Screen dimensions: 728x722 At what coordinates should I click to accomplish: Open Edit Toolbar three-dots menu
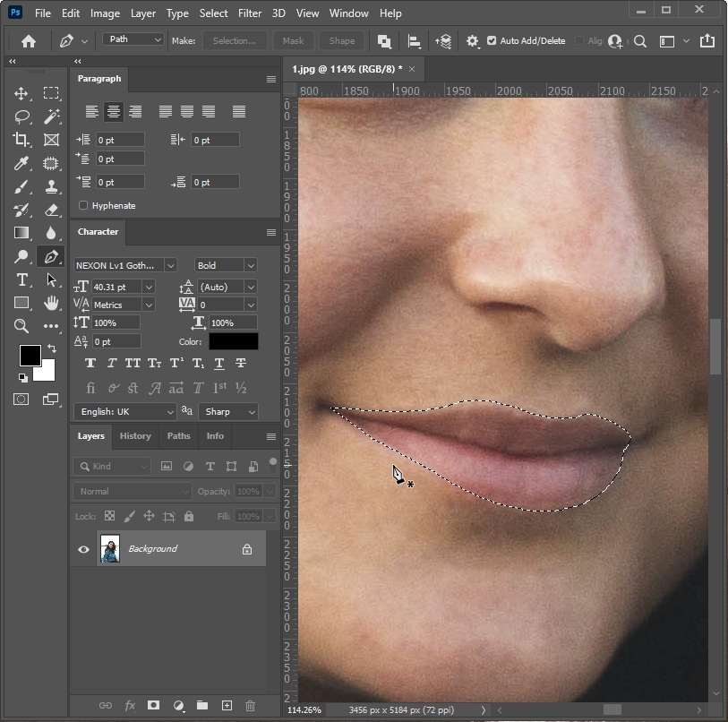pos(51,326)
